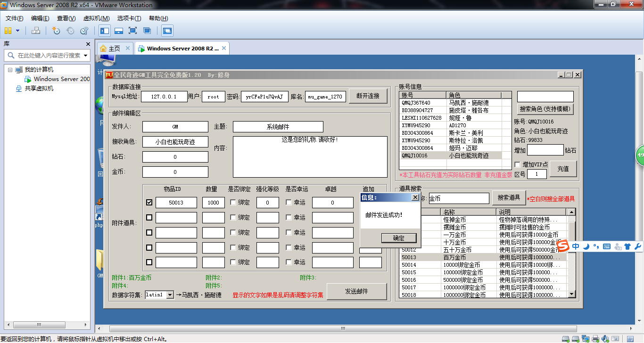The image size is (644, 343).
Task: Focus the 主题 field showing 系统邮件
Action: (x=278, y=127)
